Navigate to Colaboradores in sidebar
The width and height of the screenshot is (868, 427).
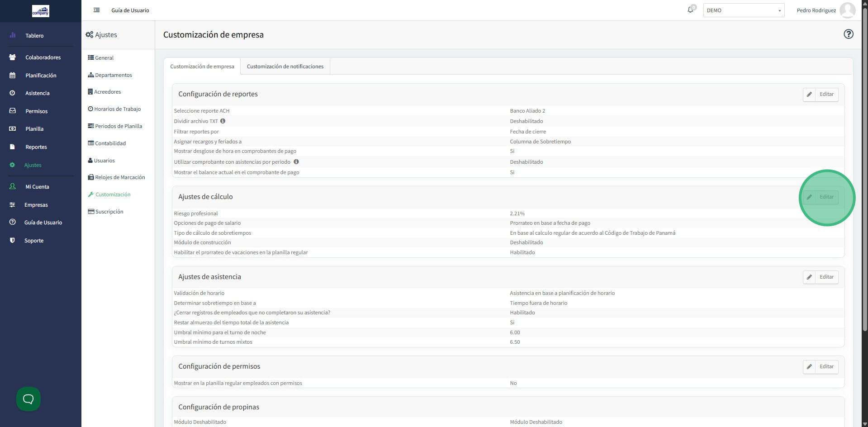click(43, 57)
